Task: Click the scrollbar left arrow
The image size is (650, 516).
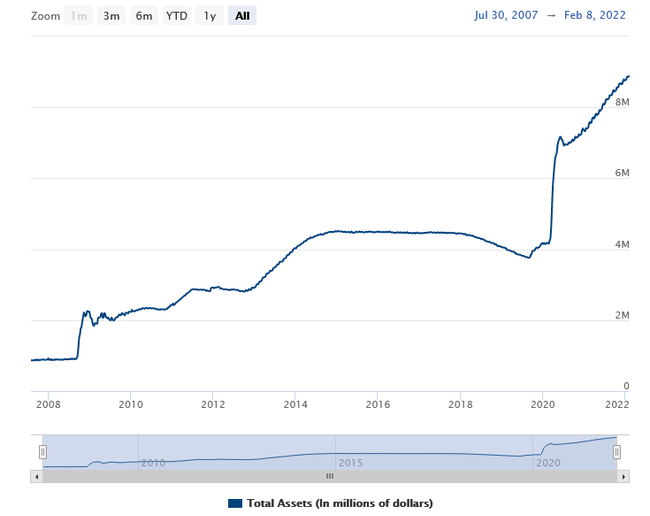Action: tap(37, 476)
